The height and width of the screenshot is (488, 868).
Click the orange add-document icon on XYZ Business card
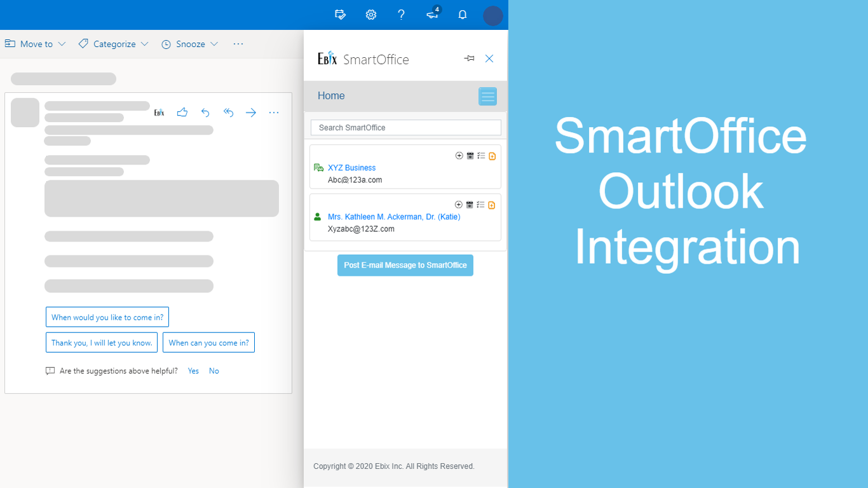click(492, 156)
